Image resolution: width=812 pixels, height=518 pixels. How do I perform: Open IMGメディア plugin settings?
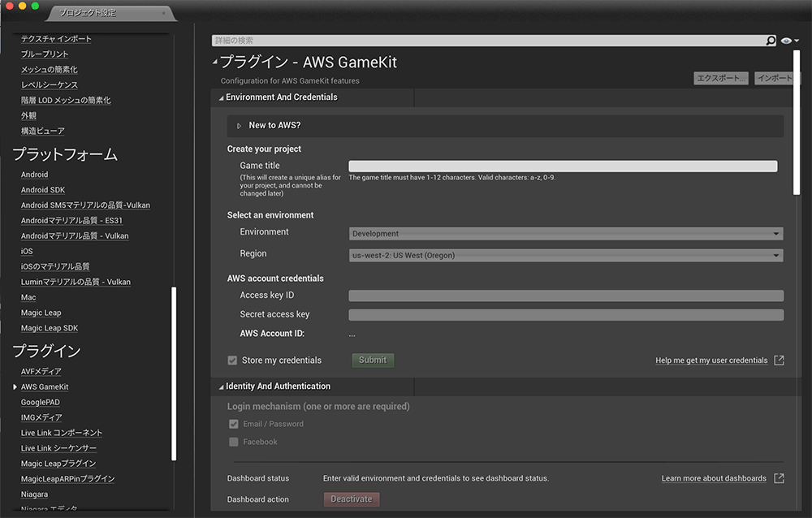coord(41,417)
